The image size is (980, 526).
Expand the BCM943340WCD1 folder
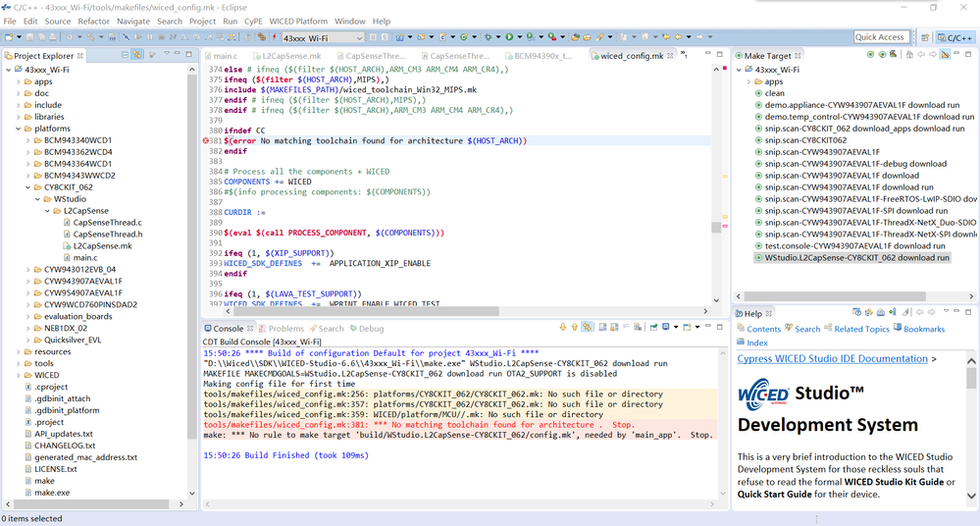28,140
